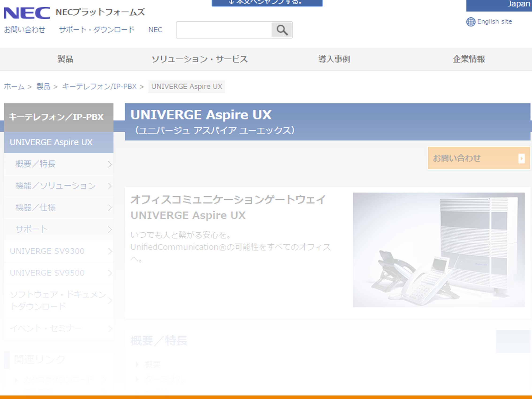Click the chevron next to 概要/特長
This screenshot has height=399, width=532.
(110, 164)
